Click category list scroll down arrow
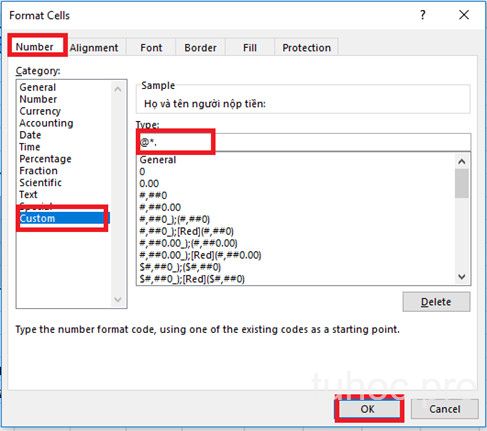The image size is (487, 431). point(118,299)
